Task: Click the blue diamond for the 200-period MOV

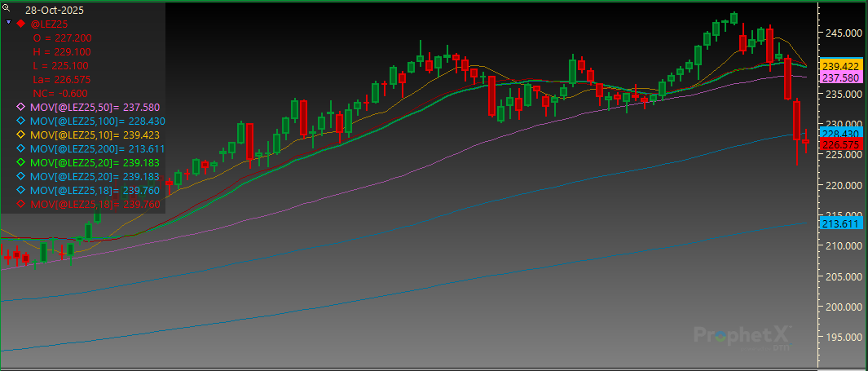Action: click(x=21, y=148)
